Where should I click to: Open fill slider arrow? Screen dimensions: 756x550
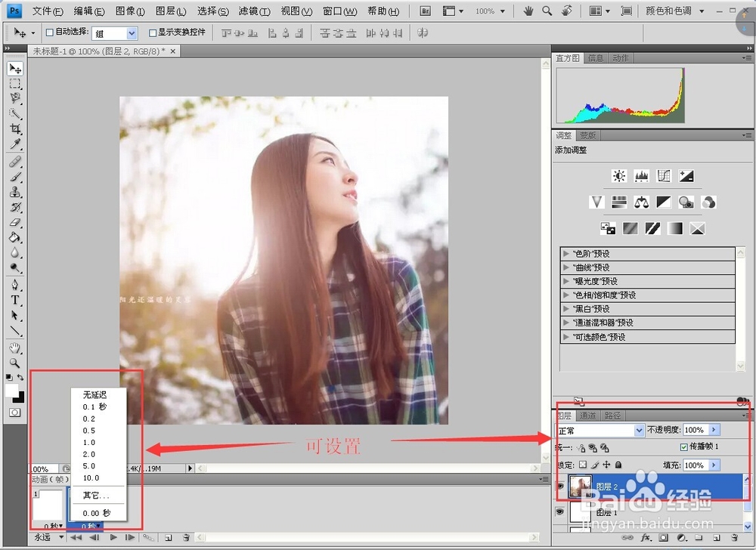(714, 465)
